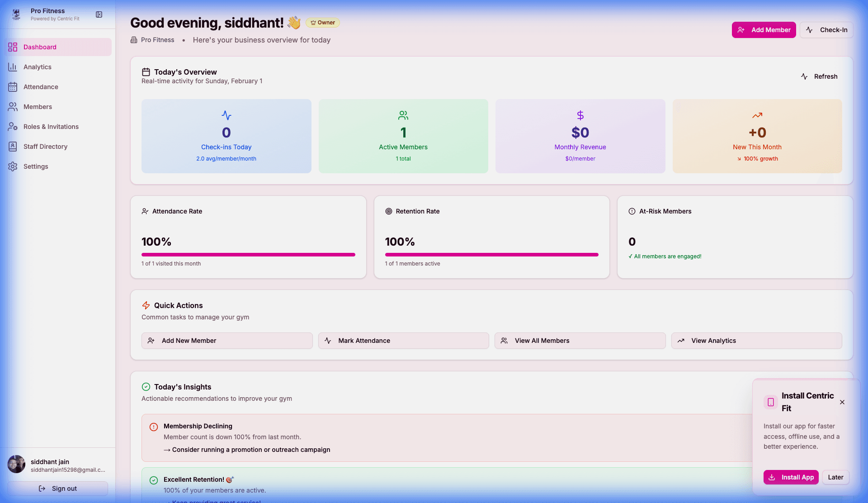Screen dimensions: 868x503
Task: Open View Analytics quick action
Action: click(756, 340)
